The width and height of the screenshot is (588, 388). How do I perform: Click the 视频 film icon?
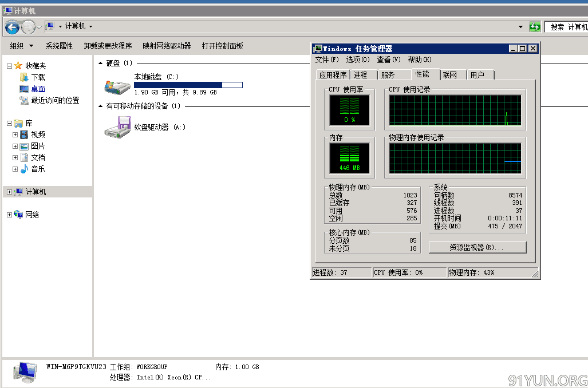(x=24, y=134)
